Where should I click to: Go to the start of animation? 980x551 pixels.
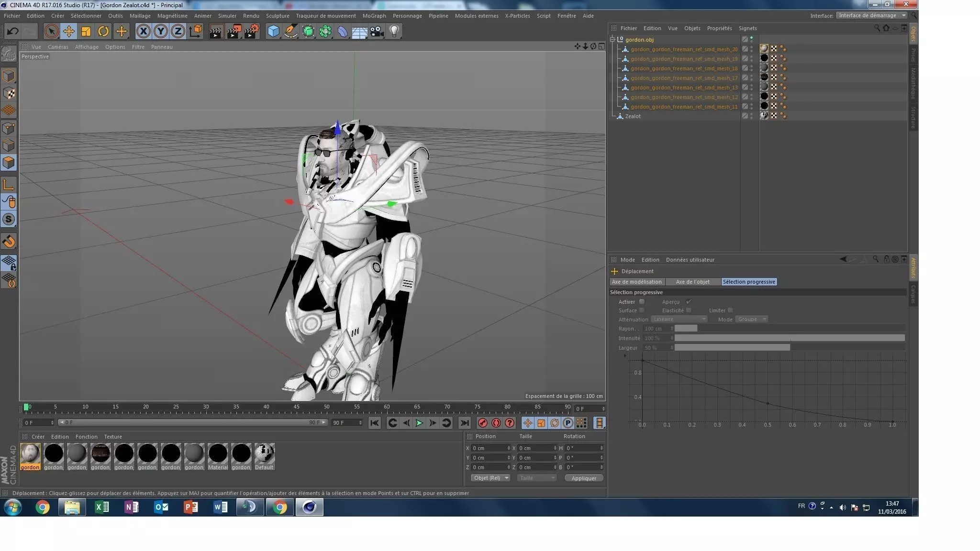click(x=374, y=423)
